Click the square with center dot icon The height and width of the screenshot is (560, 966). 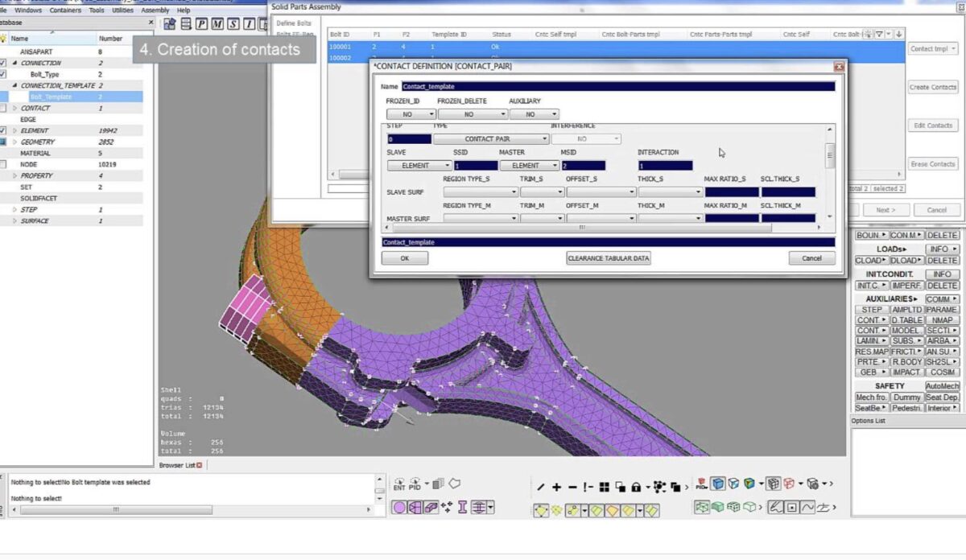(x=791, y=507)
